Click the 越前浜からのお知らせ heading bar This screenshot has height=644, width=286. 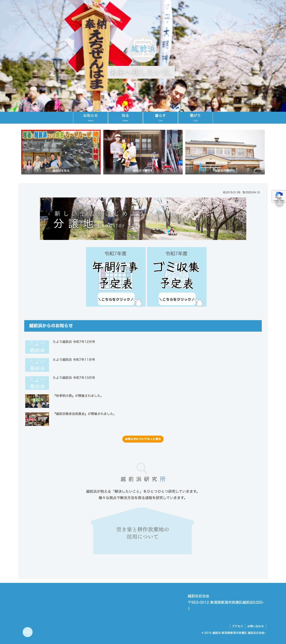pos(143,326)
